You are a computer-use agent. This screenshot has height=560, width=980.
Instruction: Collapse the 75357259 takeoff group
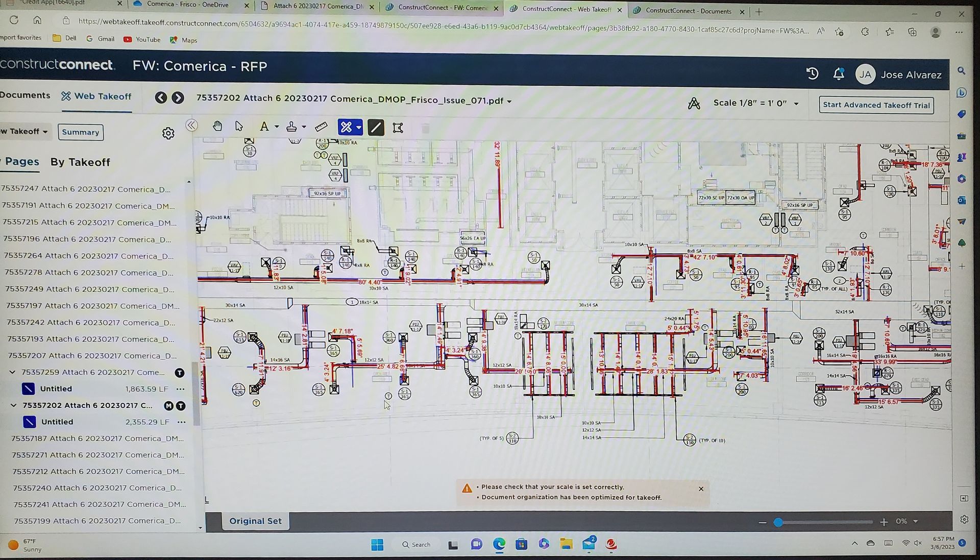(13, 372)
